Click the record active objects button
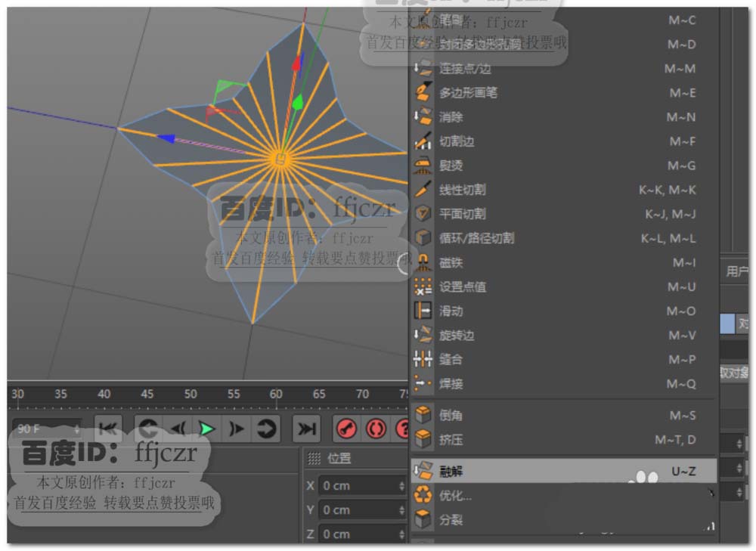756x551 pixels. [346, 428]
